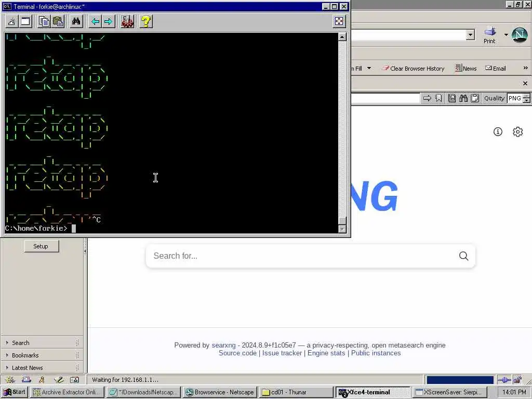Open the Source code link
532x399 pixels.
click(237, 353)
